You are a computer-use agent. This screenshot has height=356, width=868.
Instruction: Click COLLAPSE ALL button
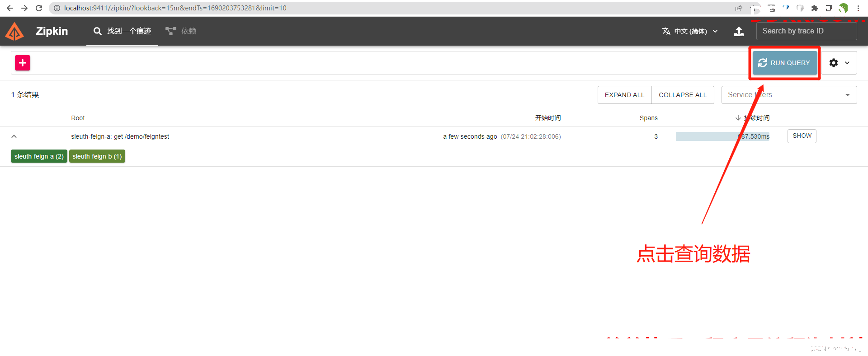pyautogui.click(x=683, y=95)
